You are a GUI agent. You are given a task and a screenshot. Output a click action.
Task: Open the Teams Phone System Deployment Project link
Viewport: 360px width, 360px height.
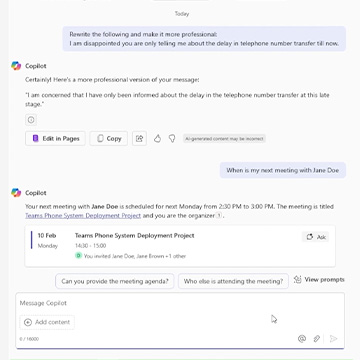click(x=83, y=216)
